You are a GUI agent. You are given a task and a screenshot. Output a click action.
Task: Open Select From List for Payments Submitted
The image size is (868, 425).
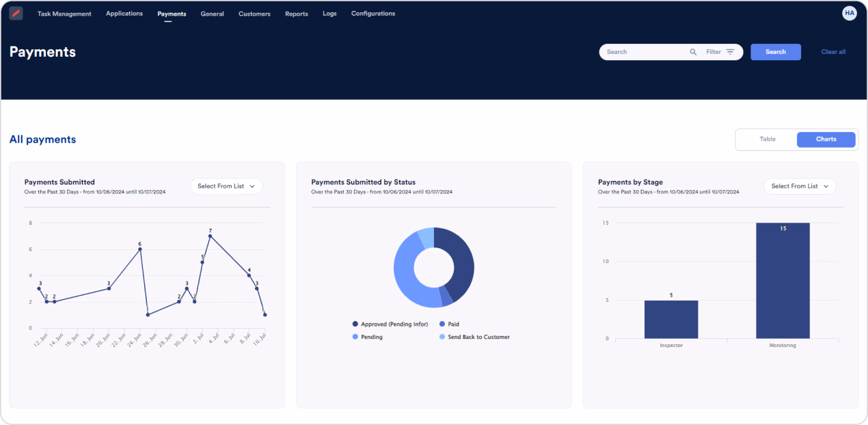point(226,186)
